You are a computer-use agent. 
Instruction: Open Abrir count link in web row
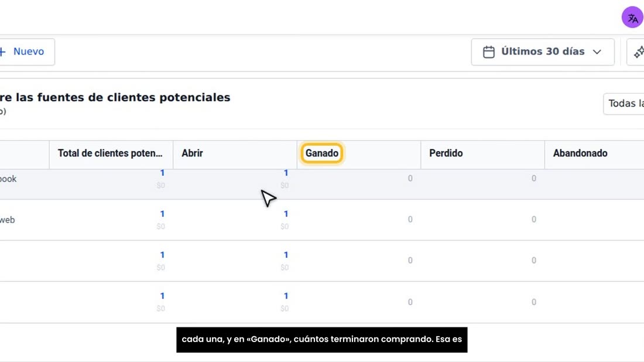pos(286,214)
